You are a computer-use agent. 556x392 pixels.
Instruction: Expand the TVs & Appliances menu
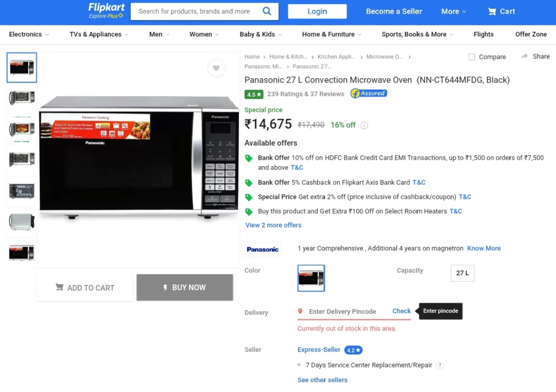[x=99, y=34]
